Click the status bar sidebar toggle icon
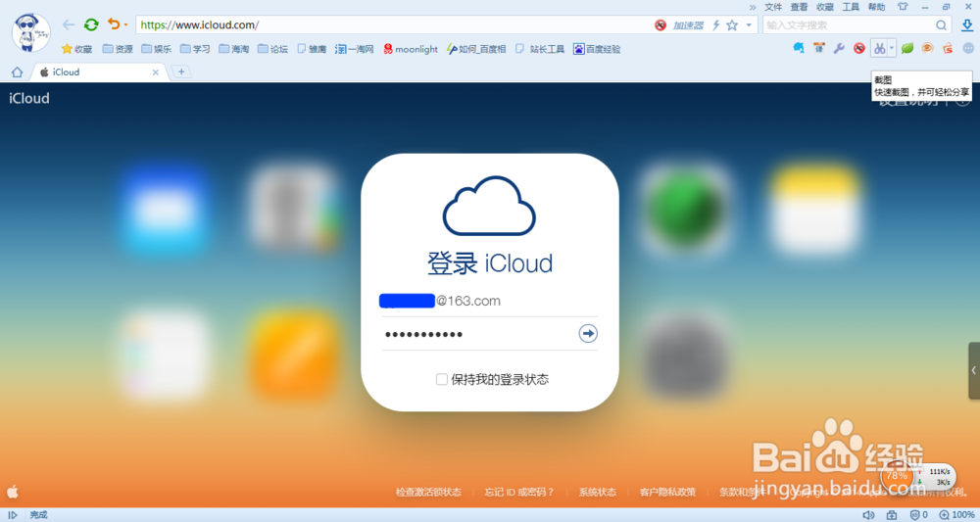 pos(13,515)
